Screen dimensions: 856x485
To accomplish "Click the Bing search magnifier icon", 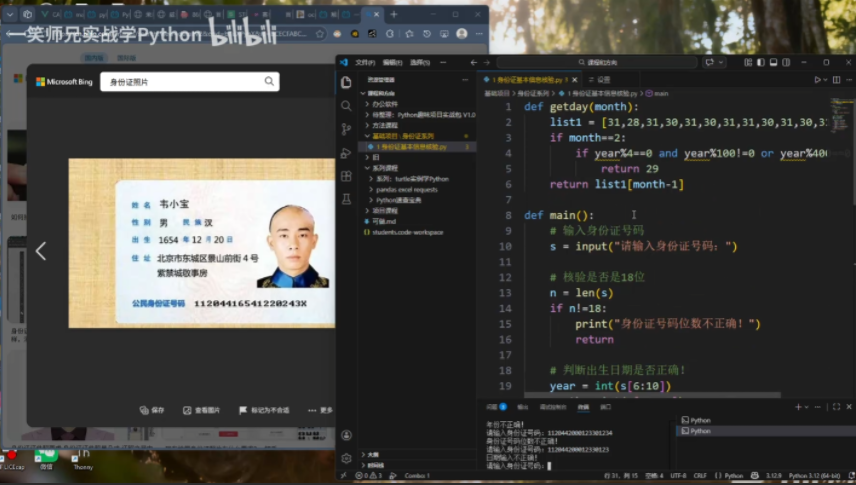I will [269, 82].
